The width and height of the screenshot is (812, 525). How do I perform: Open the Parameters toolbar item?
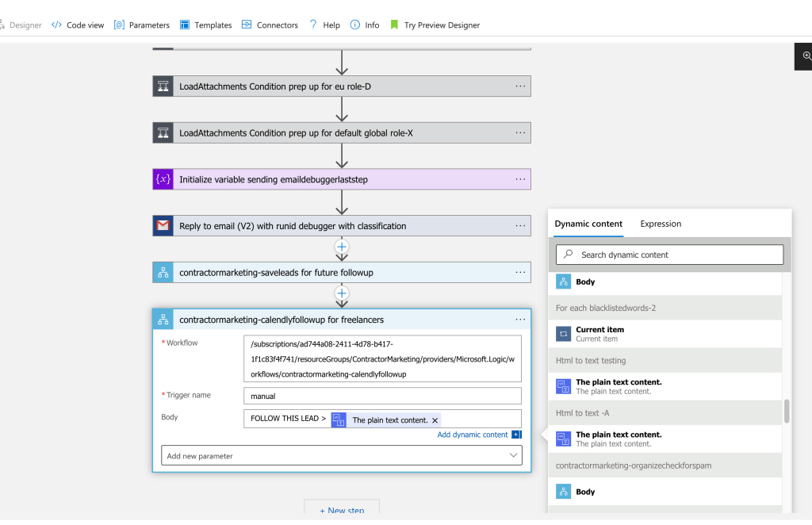coord(142,25)
